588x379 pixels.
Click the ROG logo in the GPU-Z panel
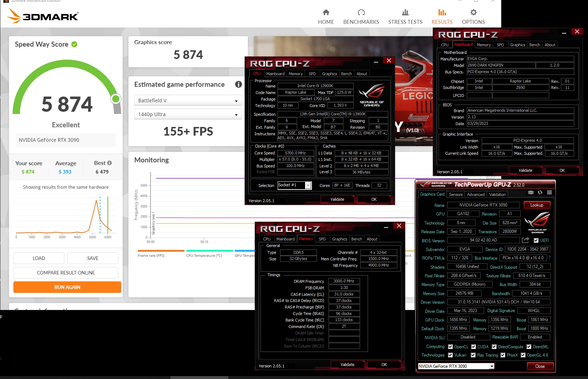click(537, 222)
